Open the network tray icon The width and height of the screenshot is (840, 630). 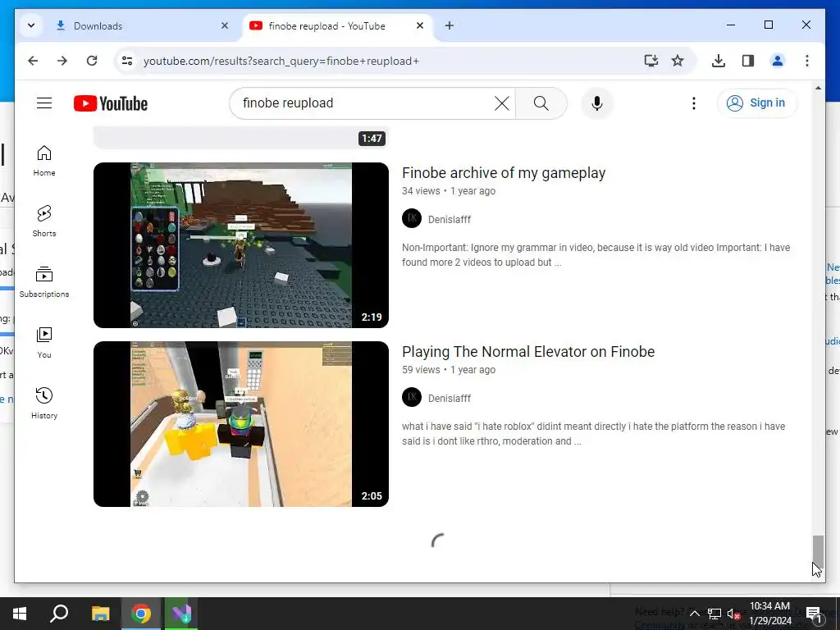point(714,614)
